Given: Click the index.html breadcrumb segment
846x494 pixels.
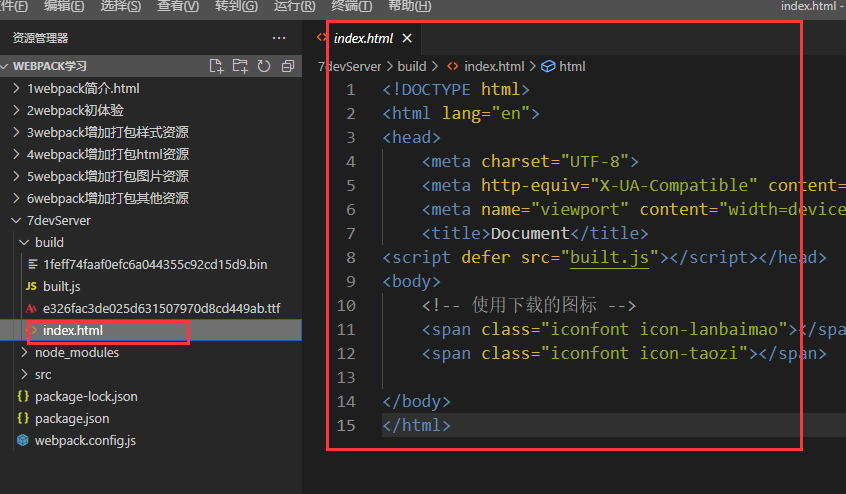Looking at the screenshot, I should coord(494,66).
